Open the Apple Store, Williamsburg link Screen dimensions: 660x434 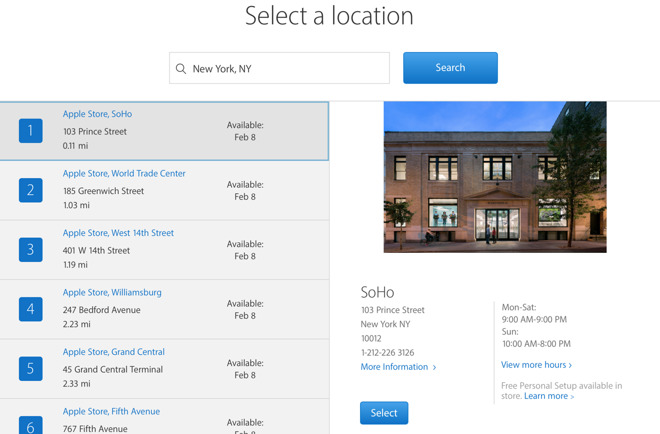[x=112, y=292]
